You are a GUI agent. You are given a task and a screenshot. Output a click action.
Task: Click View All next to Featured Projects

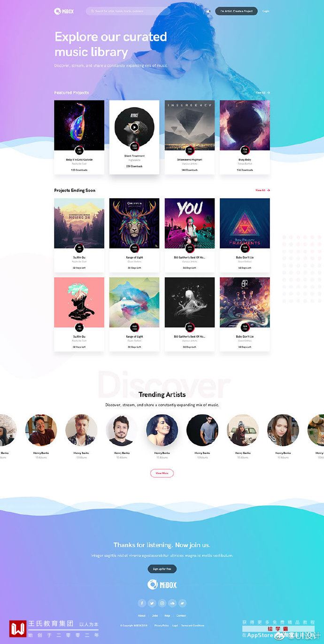click(x=262, y=93)
